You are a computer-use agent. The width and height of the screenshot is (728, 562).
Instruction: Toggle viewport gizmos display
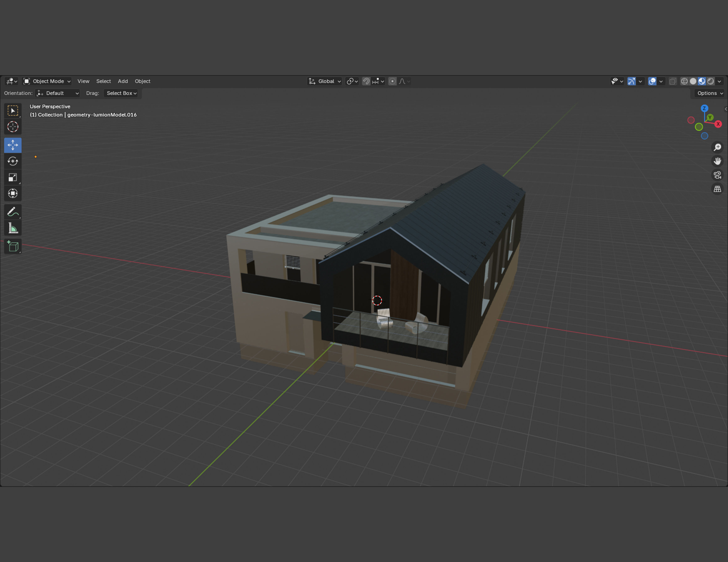[631, 81]
